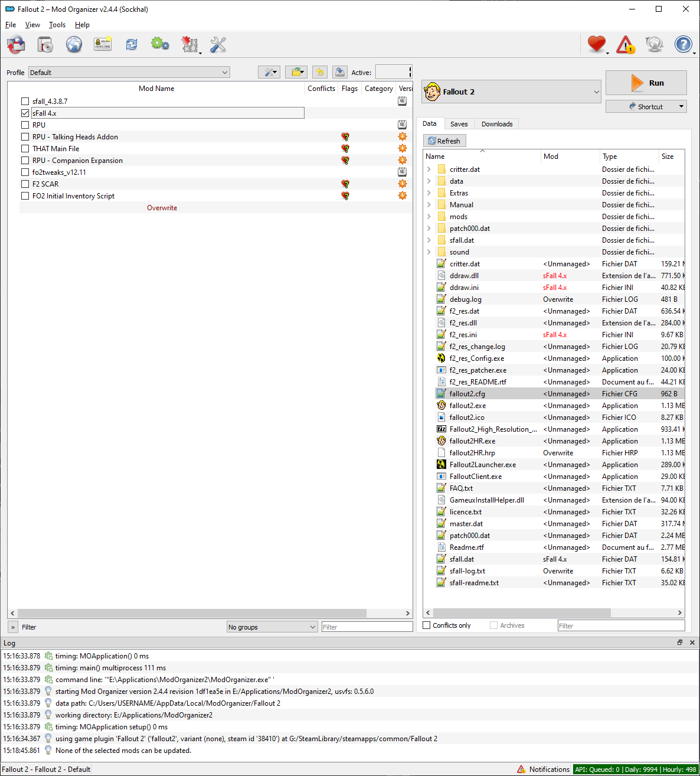The height and width of the screenshot is (776, 700).
Task: Click the mod list horizontal scrollbar
Action: point(192,613)
